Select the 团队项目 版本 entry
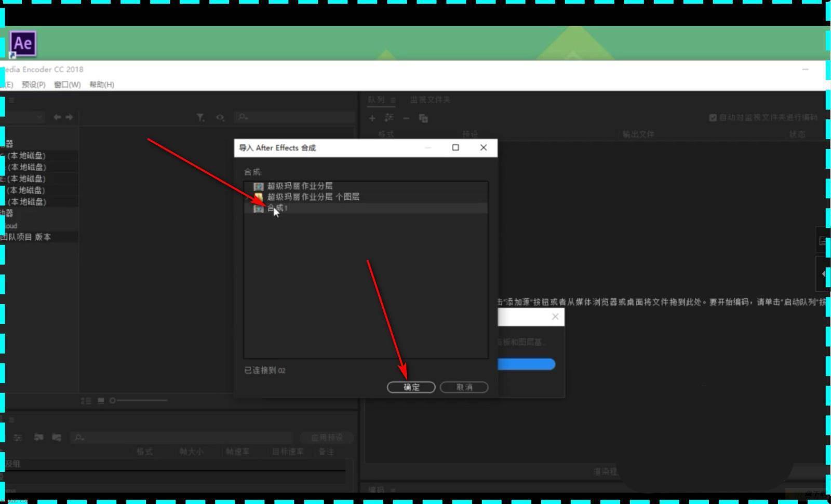The height and width of the screenshot is (504, 831). coord(26,237)
